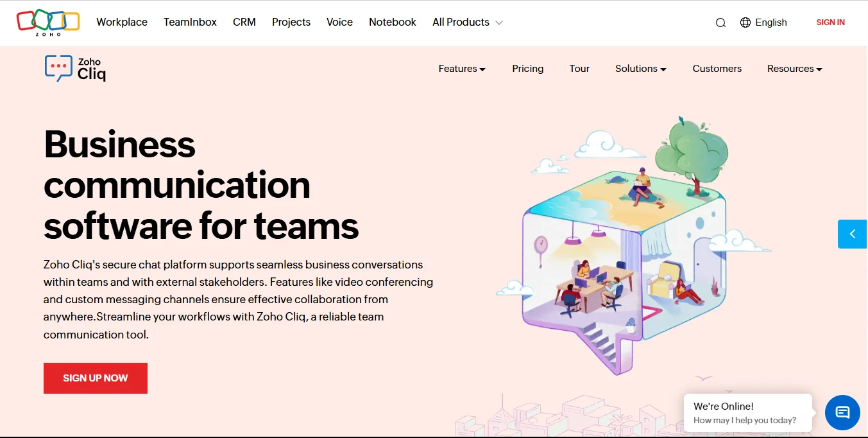868x438 pixels.
Task: Click the Zoho logo in the top bar
Action: [48, 22]
